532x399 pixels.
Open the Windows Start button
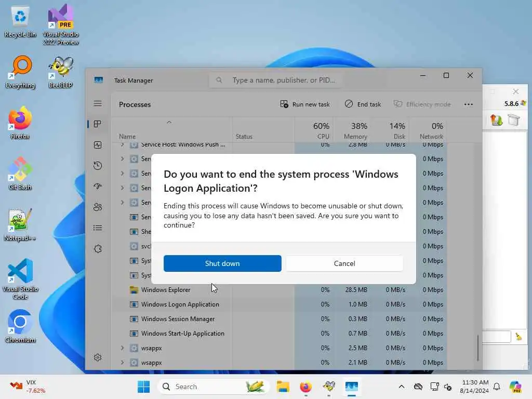click(143, 387)
